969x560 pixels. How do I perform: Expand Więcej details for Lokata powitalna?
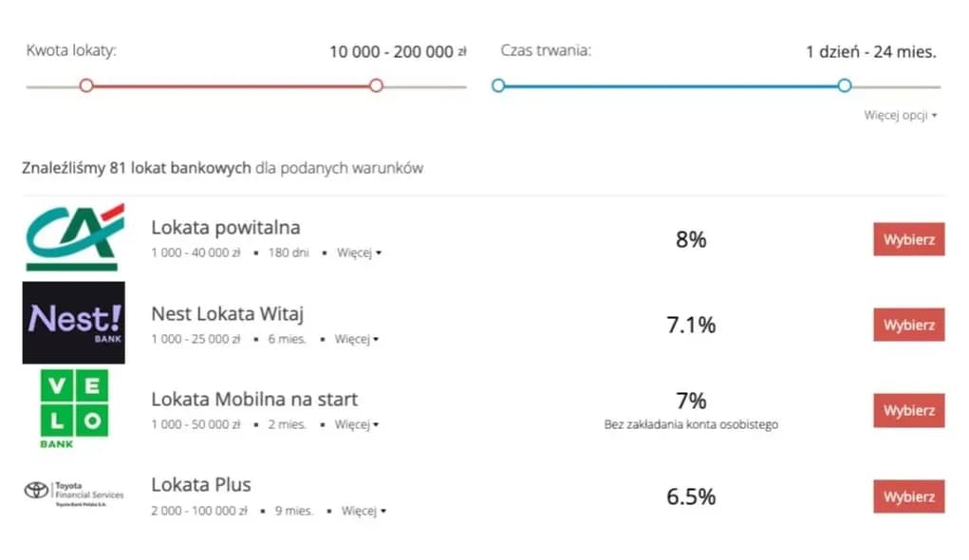click(x=358, y=253)
